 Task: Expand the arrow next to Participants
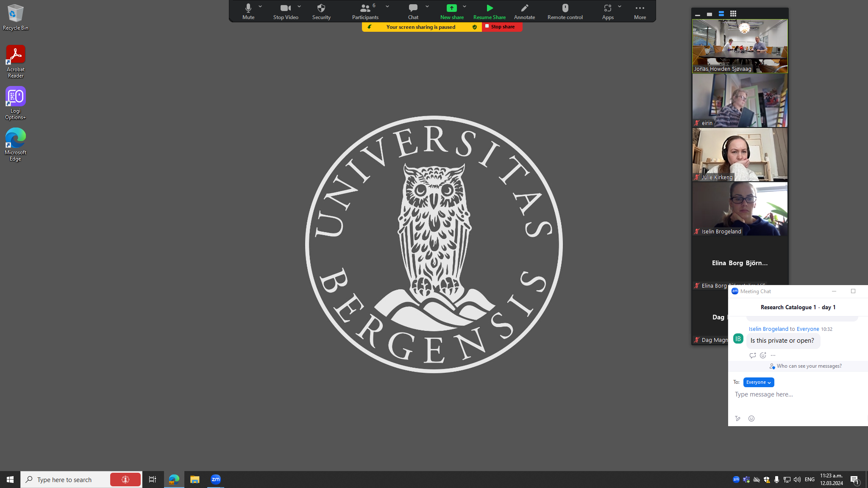[387, 6]
